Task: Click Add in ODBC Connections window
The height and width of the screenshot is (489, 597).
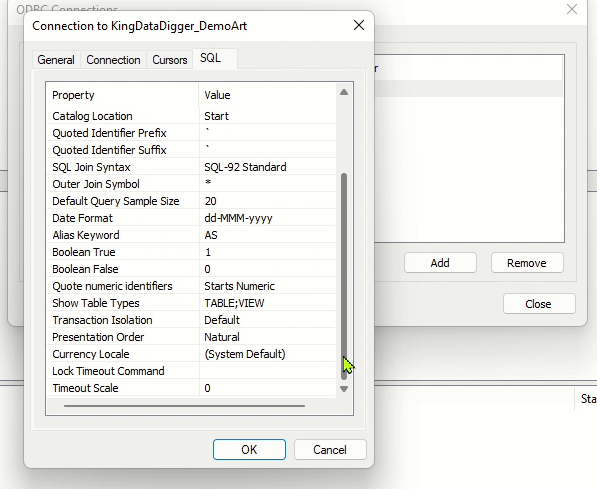Action: 440,263
